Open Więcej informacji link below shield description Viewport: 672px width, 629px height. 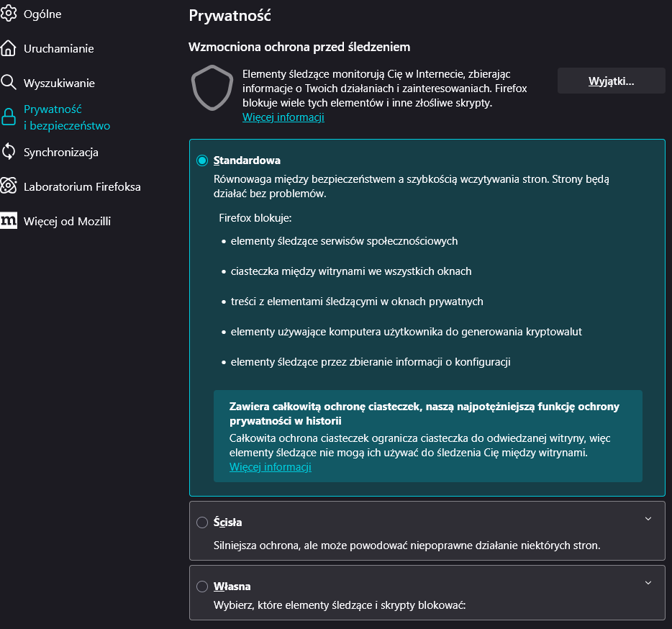pyautogui.click(x=283, y=117)
